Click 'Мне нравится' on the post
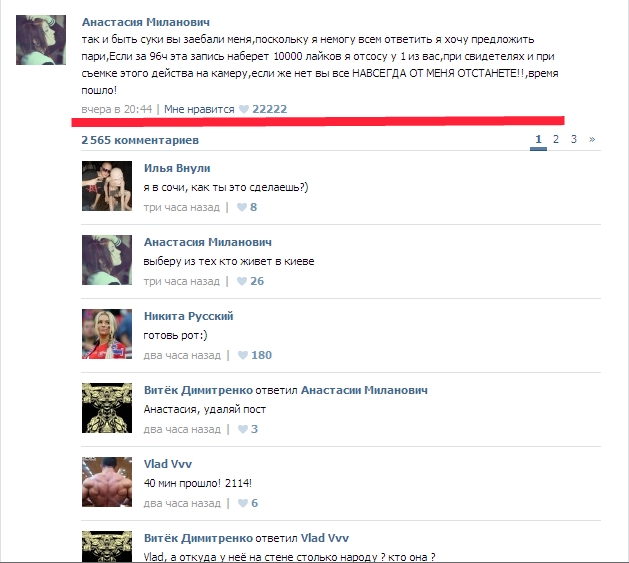The width and height of the screenshot is (629, 563). click(199, 109)
